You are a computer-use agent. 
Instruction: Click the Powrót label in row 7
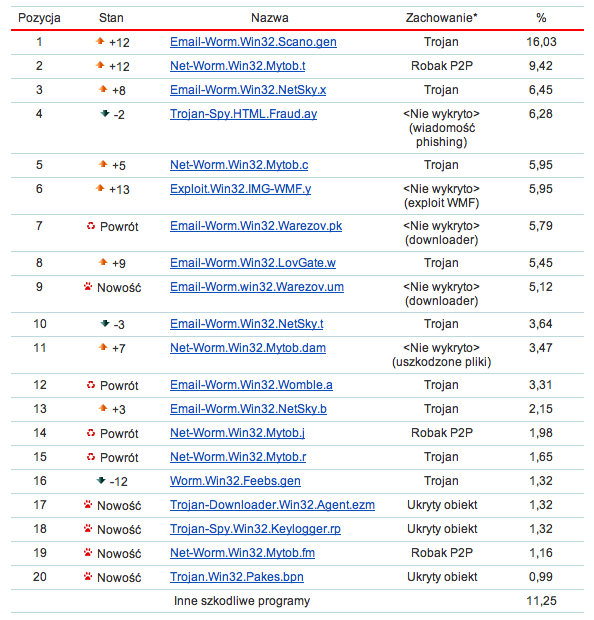click(x=119, y=227)
